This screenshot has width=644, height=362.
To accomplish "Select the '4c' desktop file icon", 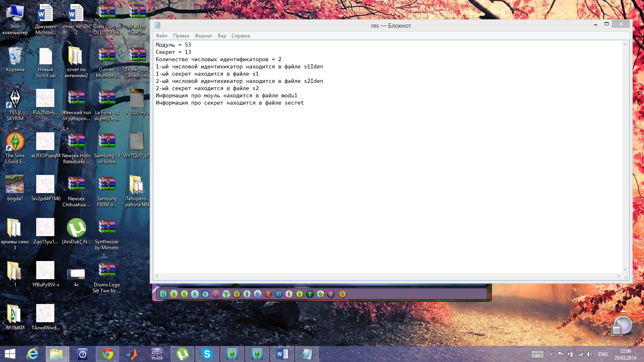I will coord(76,278).
